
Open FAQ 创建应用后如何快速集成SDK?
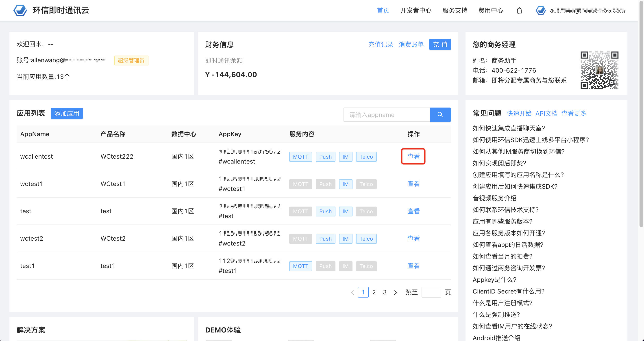(x=515, y=187)
